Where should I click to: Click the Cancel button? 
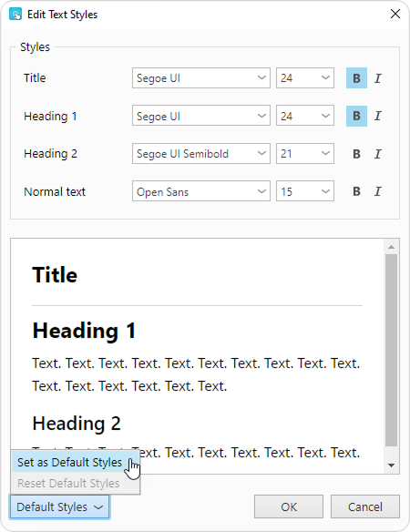pyautogui.click(x=365, y=506)
